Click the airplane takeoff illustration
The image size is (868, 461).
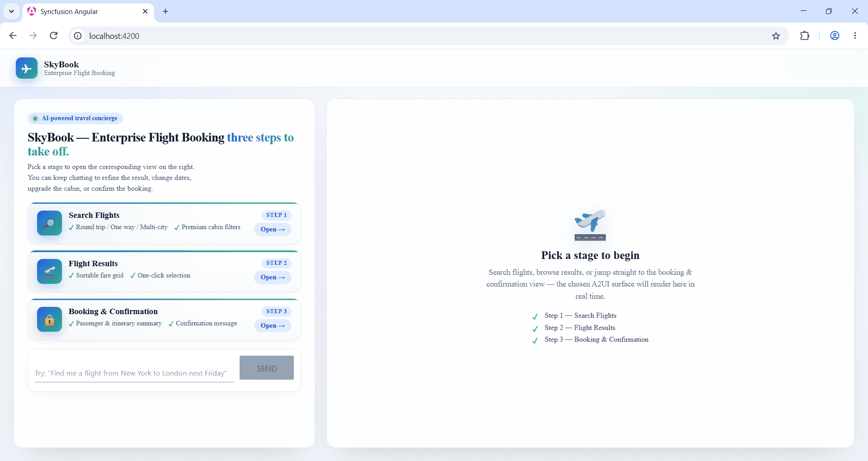pyautogui.click(x=590, y=225)
